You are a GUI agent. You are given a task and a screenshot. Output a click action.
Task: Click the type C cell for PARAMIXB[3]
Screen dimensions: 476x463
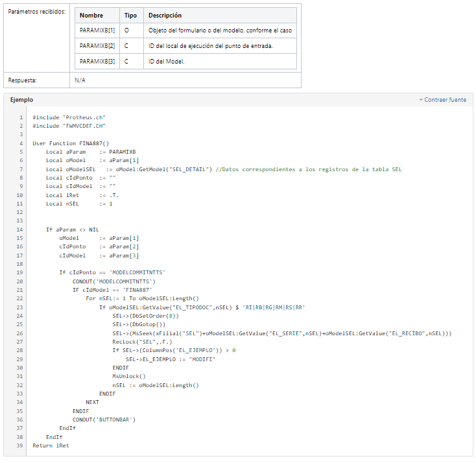point(132,62)
